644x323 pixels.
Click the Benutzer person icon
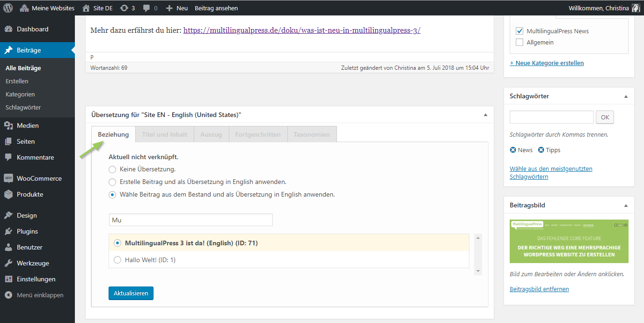8,247
